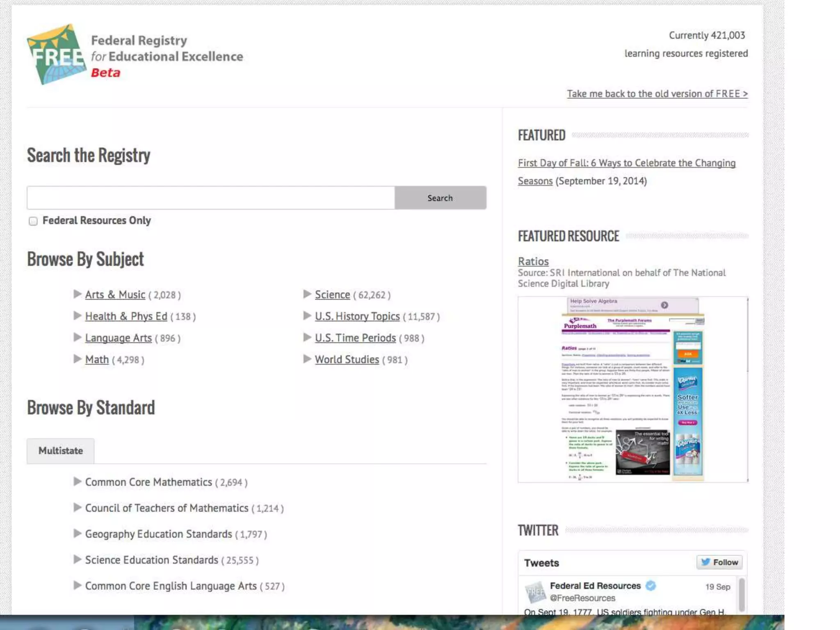
Task: Open the Ratios Purplemath thumbnail
Action: point(632,389)
